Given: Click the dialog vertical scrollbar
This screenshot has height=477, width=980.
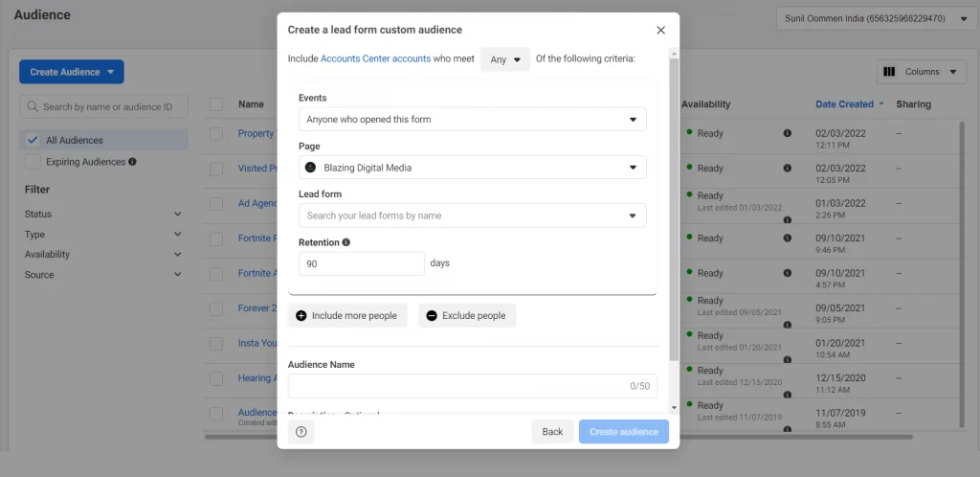Looking at the screenshot, I should [x=674, y=210].
